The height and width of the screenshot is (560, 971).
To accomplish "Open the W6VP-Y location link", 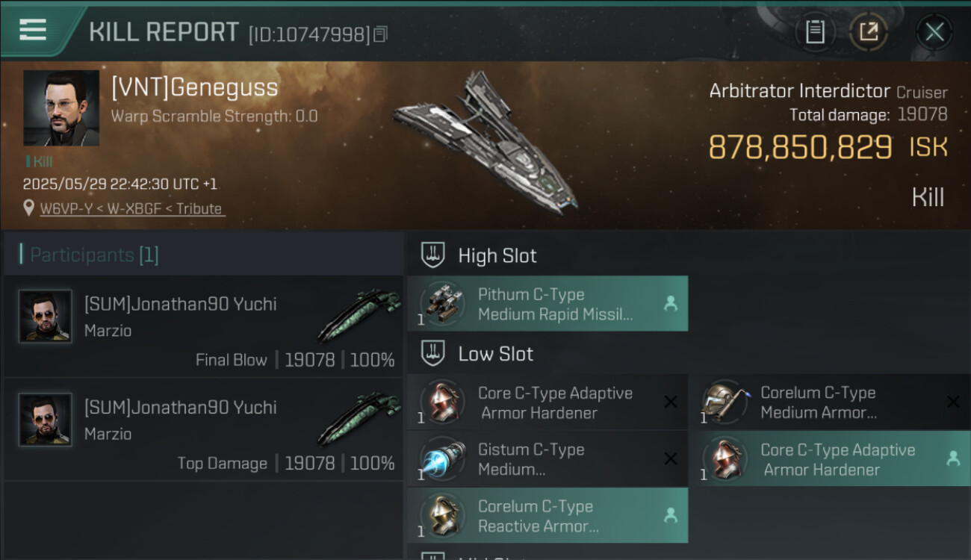I will [x=131, y=208].
